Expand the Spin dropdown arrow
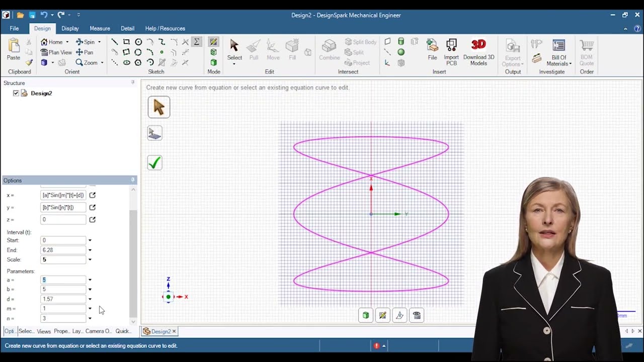The width and height of the screenshot is (644, 362). click(99, 42)
